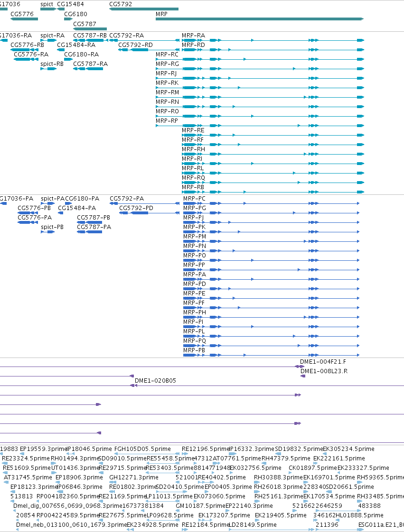The image size is (404, 532).
Task: Click EST Dmel_dig_007656_0699_0968.3prime
Action: coord(67,506)
